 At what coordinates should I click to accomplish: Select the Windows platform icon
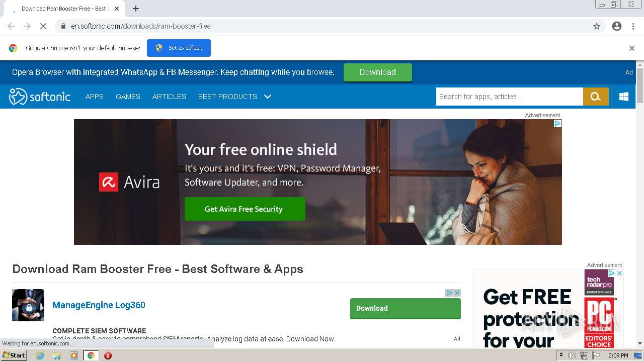pyautogui.click(x=624, y=97)
